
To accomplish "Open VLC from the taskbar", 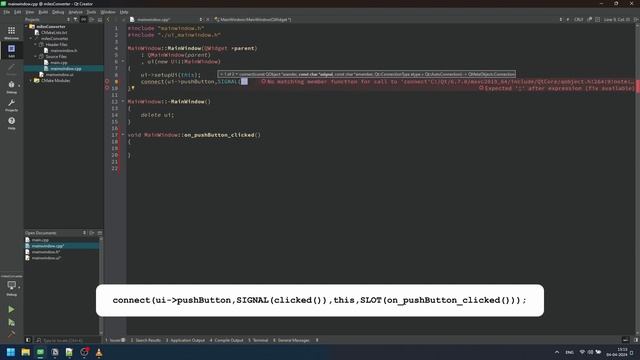I will tap(99, 352).
